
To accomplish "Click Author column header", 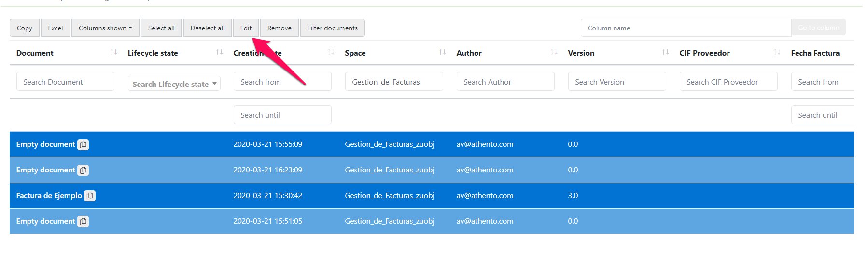I will point(469,53).
